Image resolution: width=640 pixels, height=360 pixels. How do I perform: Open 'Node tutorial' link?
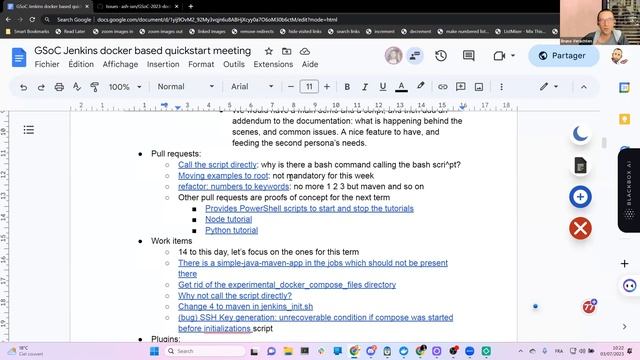tap(229, 219)
